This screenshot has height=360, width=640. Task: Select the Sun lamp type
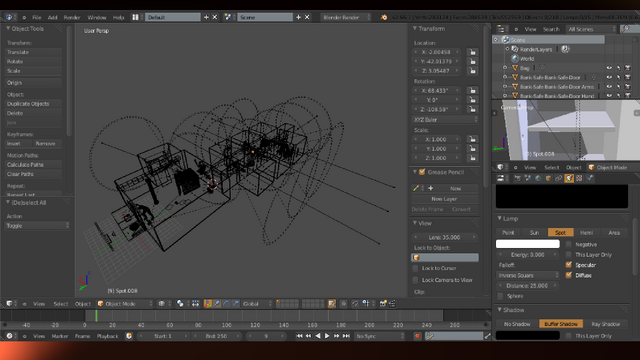pos(534,232)
